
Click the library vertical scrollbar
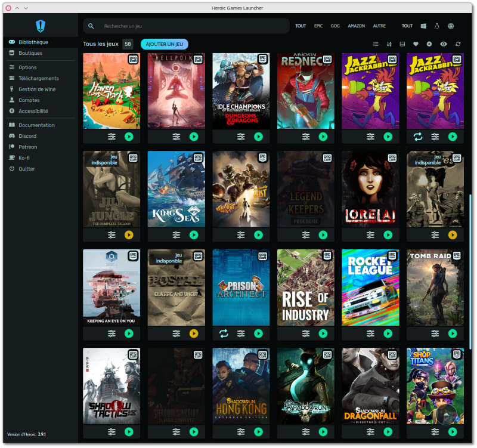tap(470, 271)
